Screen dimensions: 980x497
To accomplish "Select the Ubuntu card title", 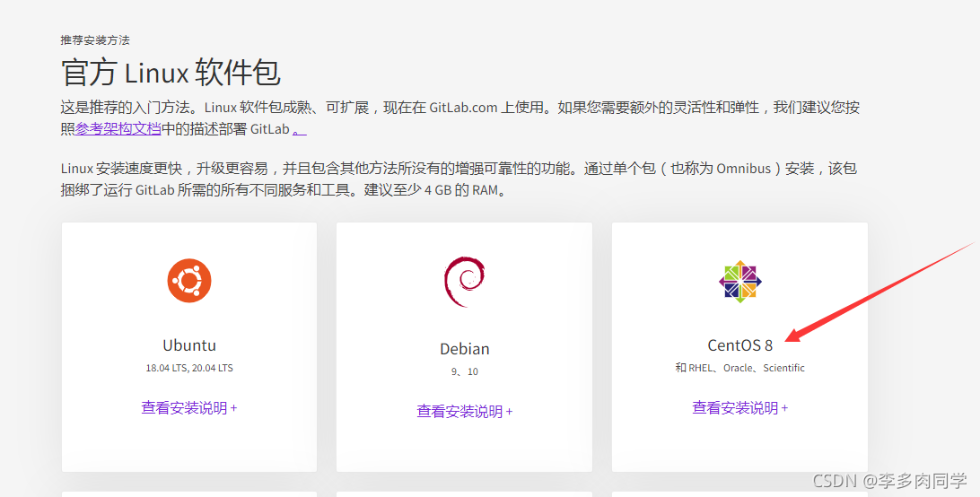I will (189, 345).
